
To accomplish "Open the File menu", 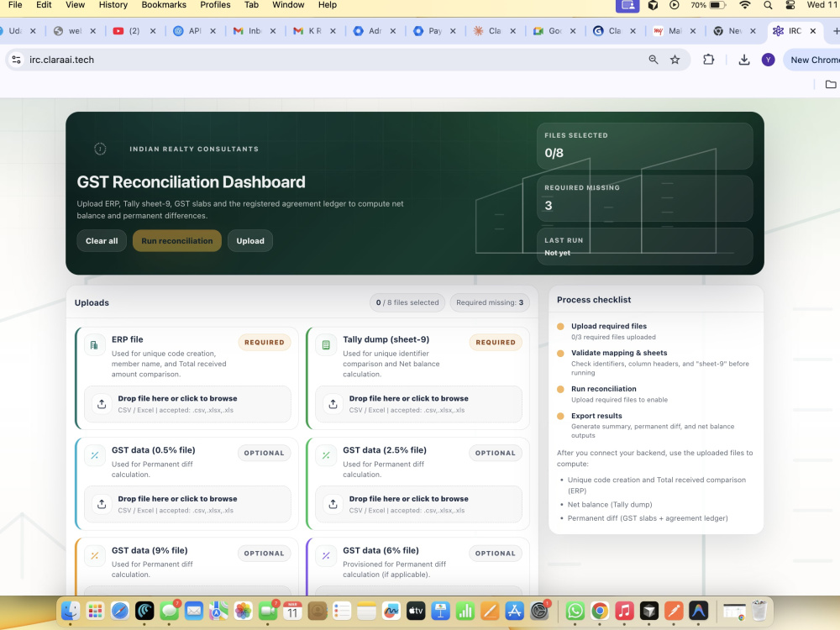I will click(15, 5).
